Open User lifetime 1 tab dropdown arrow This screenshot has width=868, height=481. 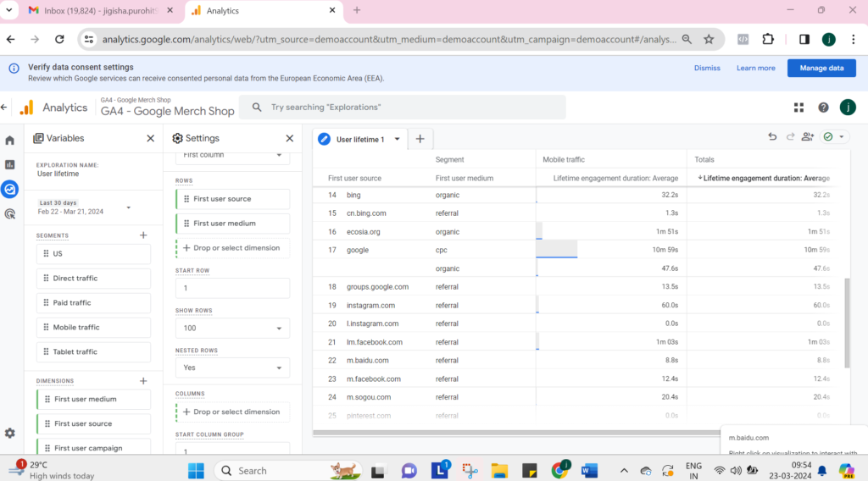[397, 140]
